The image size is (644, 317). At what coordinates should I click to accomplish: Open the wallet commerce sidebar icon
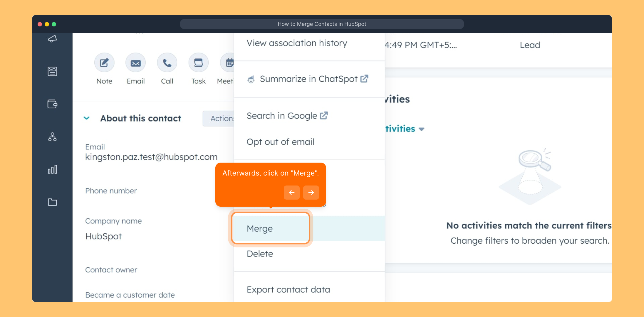click(52, 104)
